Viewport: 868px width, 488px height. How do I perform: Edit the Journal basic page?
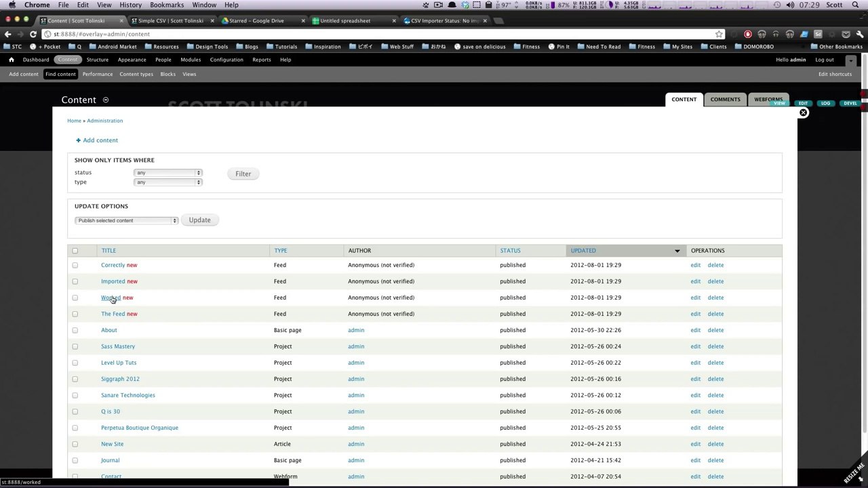click(x=695, y=460)
